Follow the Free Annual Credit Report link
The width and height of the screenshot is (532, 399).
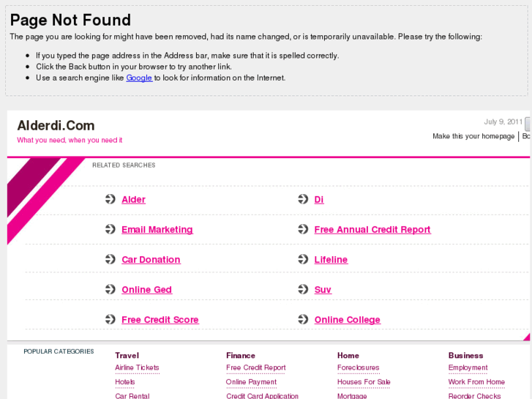[372, 229]
